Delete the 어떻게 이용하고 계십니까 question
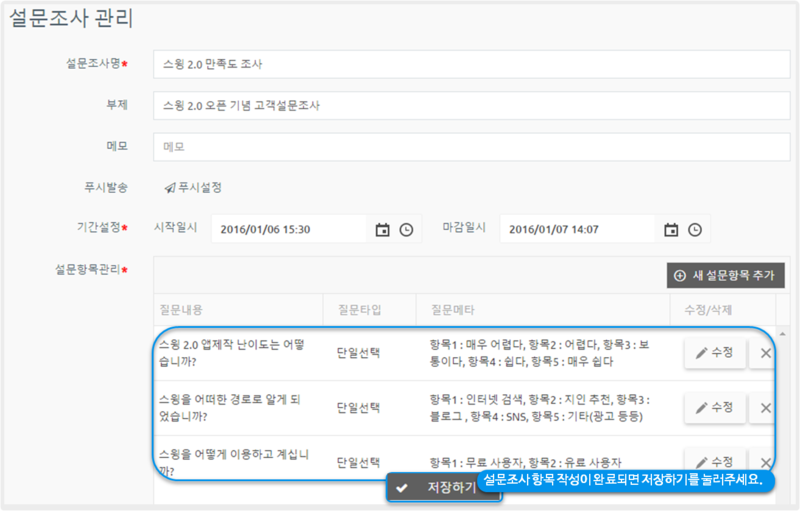Screen dimensions: 800x511 pyautogui.click(x=765, y=462)
